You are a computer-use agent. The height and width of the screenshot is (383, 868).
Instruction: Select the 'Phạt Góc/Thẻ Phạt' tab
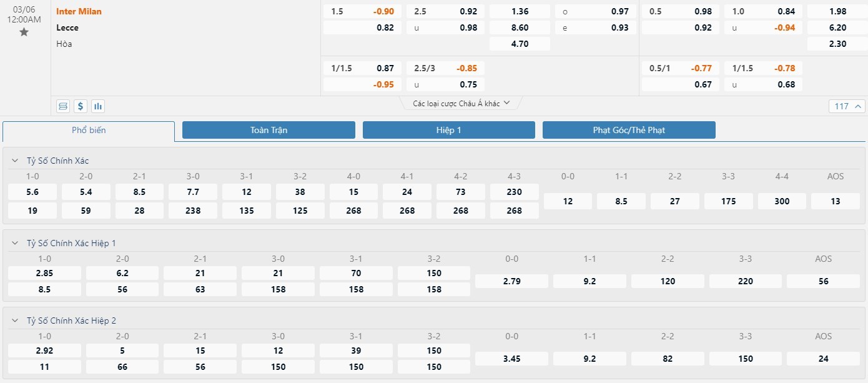[x=629, y=130]
